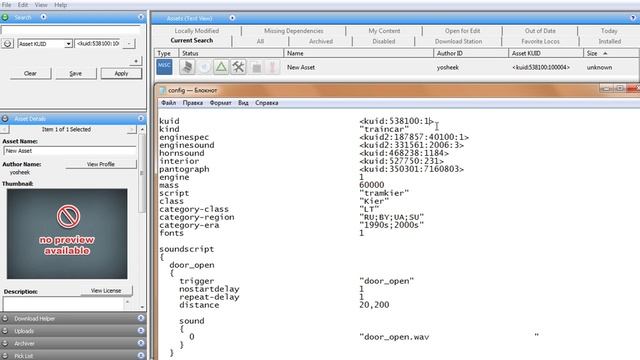Open the Edit menu in Content Manager
The height and width of the screenshot is (360, 640).
tap(23, 5)
